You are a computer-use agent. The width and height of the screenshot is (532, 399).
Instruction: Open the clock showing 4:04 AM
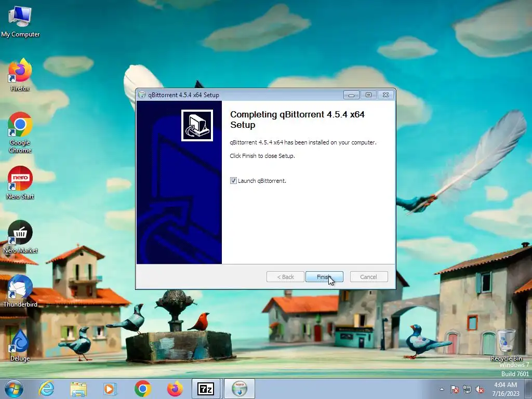(506, 389)
